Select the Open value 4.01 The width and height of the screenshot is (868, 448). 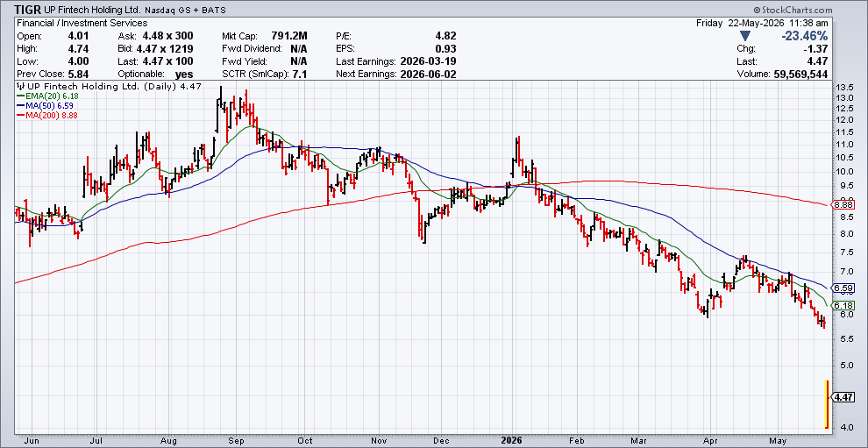tap(78, 36)
